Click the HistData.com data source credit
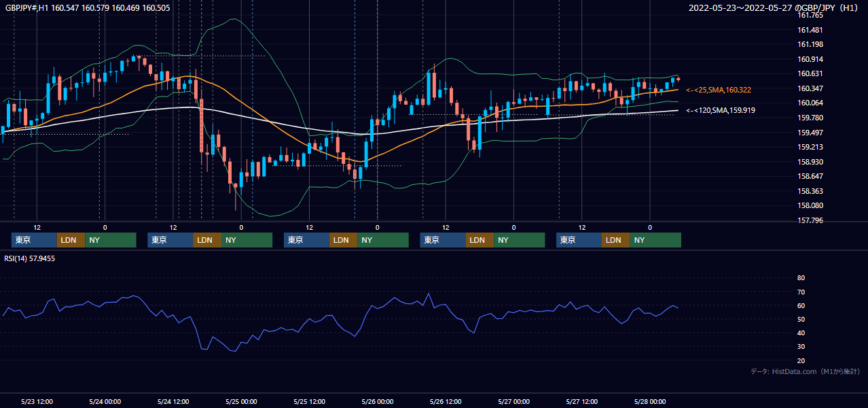This screenshot has height=408, width=868. [x=806, y=371]
